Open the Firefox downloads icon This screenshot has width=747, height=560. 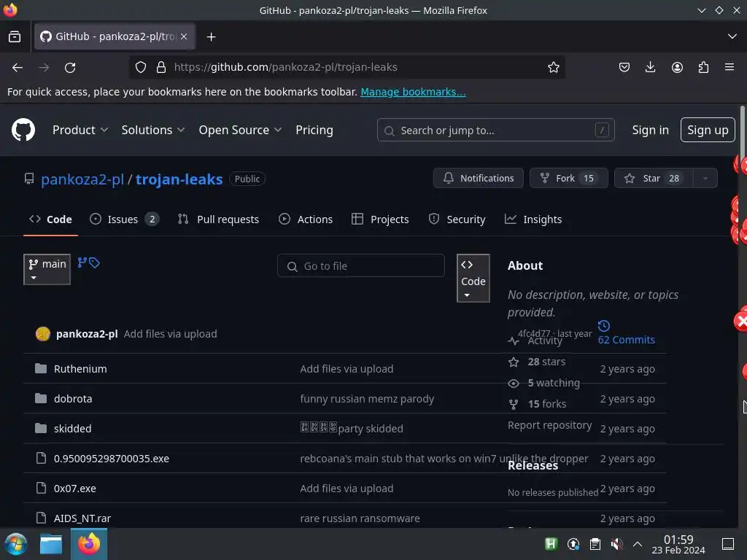pyautogui.click(x=650, y=67)
